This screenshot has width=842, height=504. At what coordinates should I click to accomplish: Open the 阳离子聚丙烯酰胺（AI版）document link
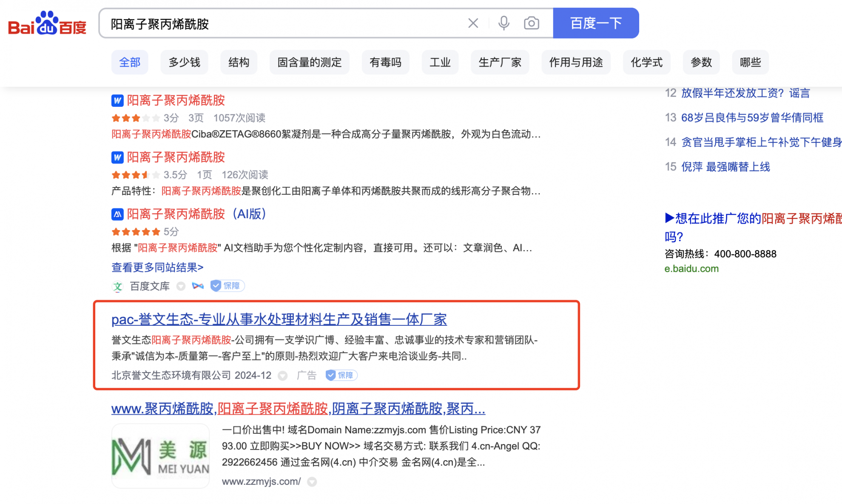(196, 214)
